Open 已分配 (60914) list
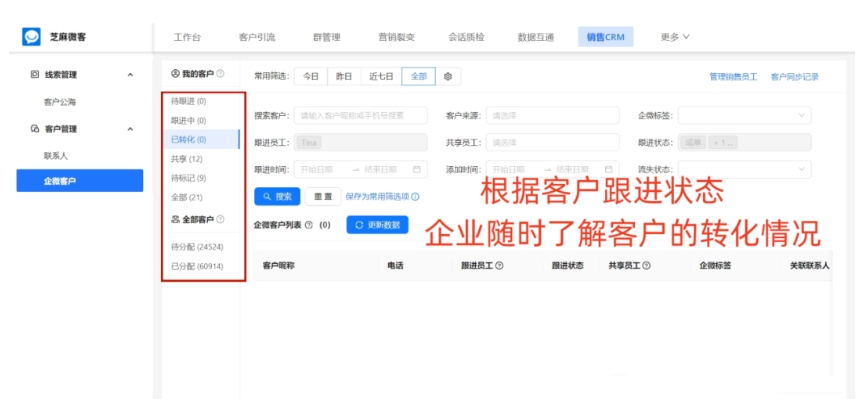 197,266
